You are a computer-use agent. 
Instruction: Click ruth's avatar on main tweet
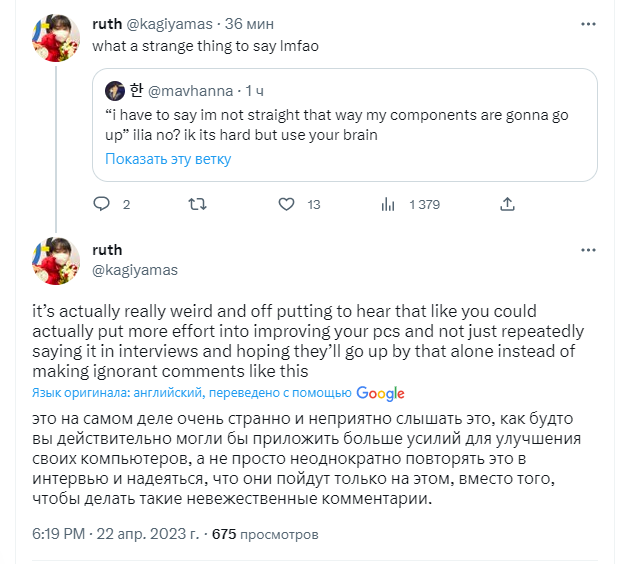[x=58, y=260]
